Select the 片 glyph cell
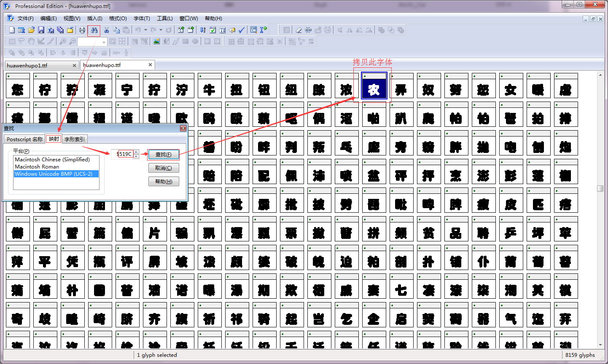Screen dimensions: 608x364 pos(155,229)
